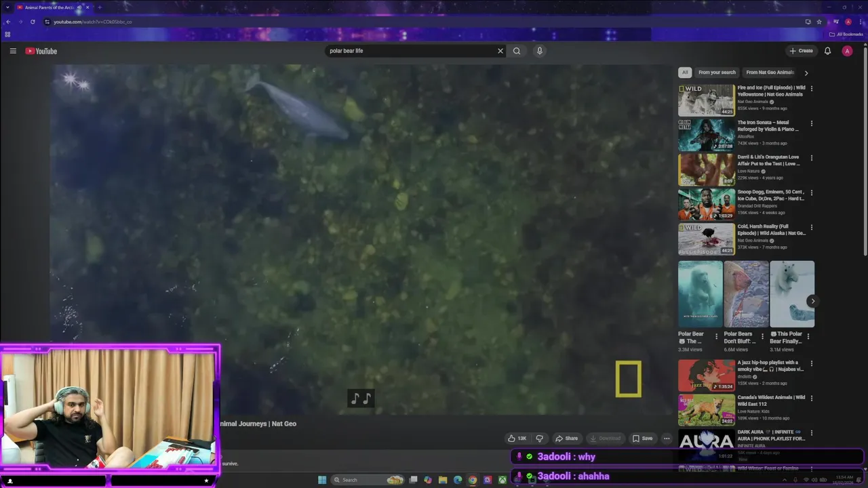Open File Explorer from the taskbar

[x=443, y=480]
